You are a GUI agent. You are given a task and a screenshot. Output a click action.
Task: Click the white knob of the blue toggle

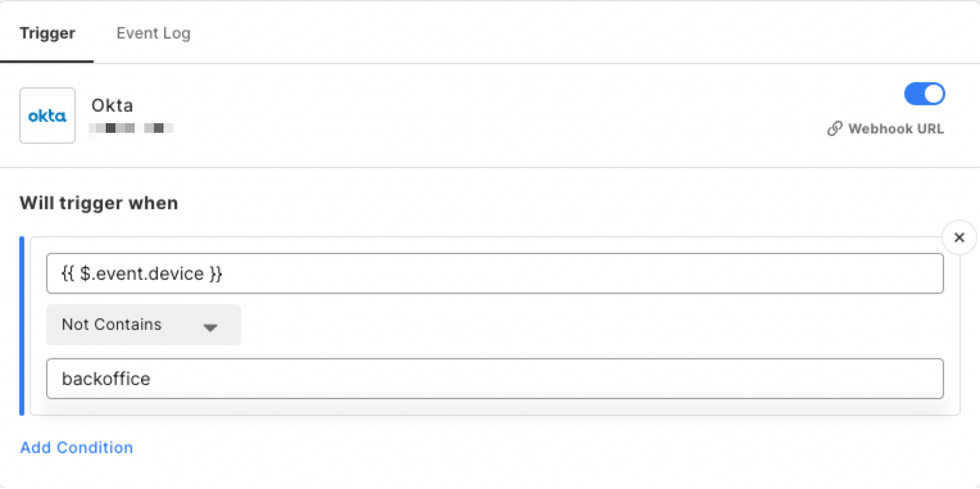click(x=934, y=94)
